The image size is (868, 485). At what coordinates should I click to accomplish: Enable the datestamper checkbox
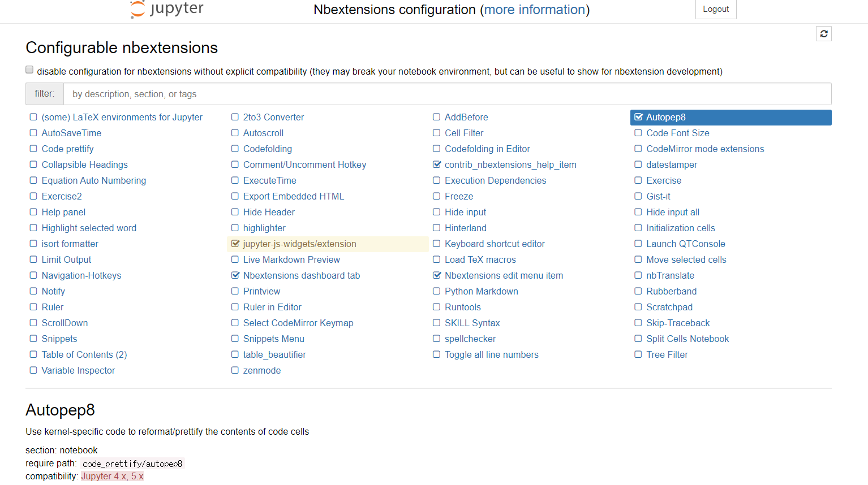638,164
